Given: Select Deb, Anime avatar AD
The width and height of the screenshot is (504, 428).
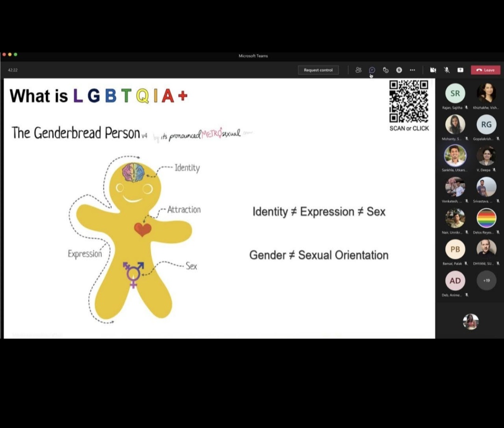Looking at the screenshot, I should [x=455, y=281].
